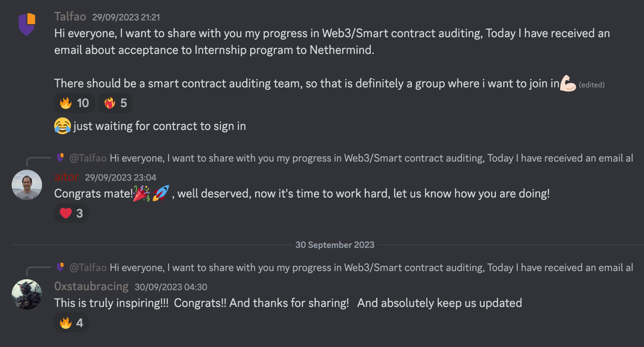This screenshot has height=347, width=644.
Task: Click the aitor username in red
Action: [x=67, y=177]
